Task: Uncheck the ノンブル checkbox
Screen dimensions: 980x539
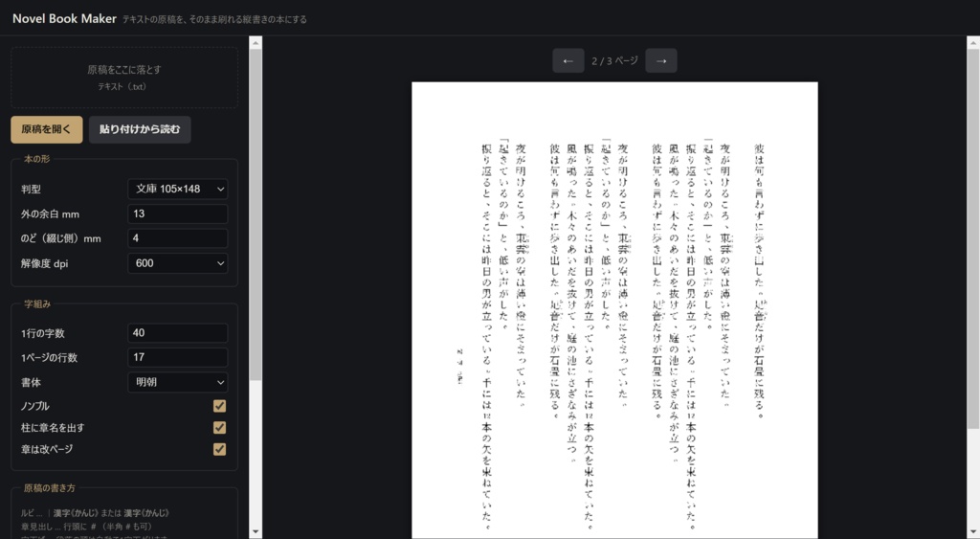Action: point(219,406)
